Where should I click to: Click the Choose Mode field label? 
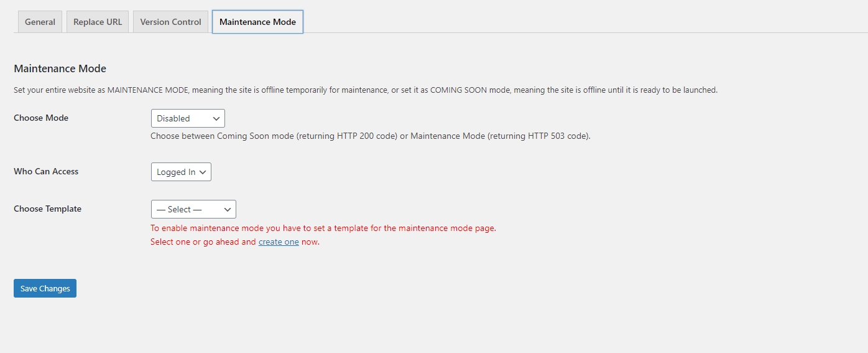pos(41,118)
